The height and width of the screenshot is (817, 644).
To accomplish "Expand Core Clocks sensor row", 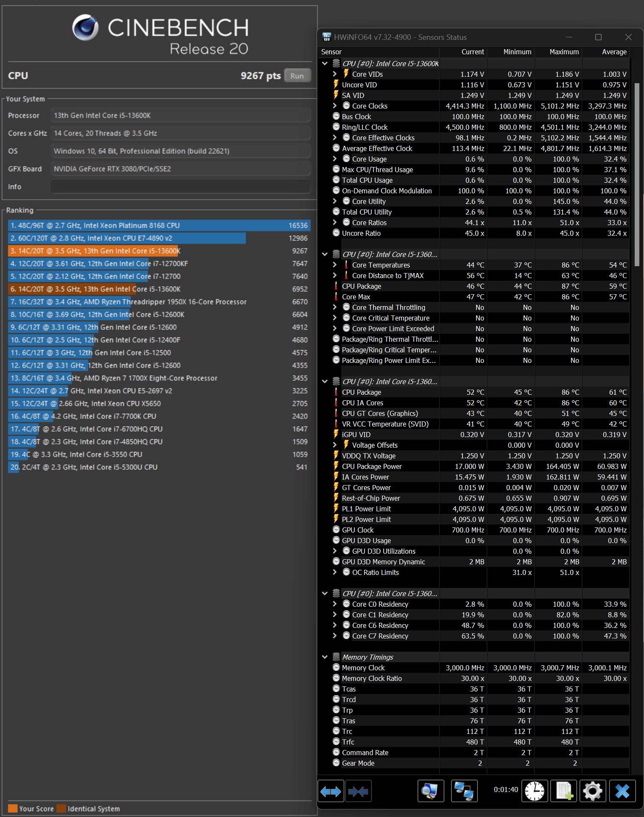I will (x=335, y=106).
